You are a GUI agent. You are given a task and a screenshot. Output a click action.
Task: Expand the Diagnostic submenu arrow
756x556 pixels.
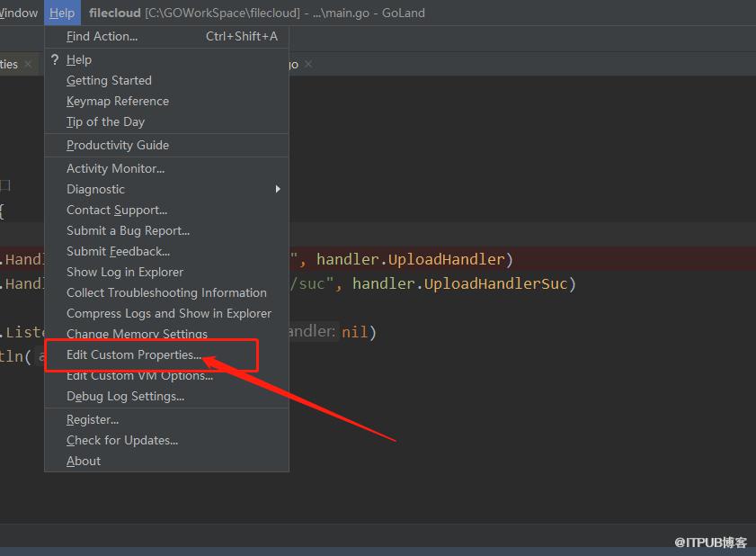pyautogui.click(x=278, y=189)
